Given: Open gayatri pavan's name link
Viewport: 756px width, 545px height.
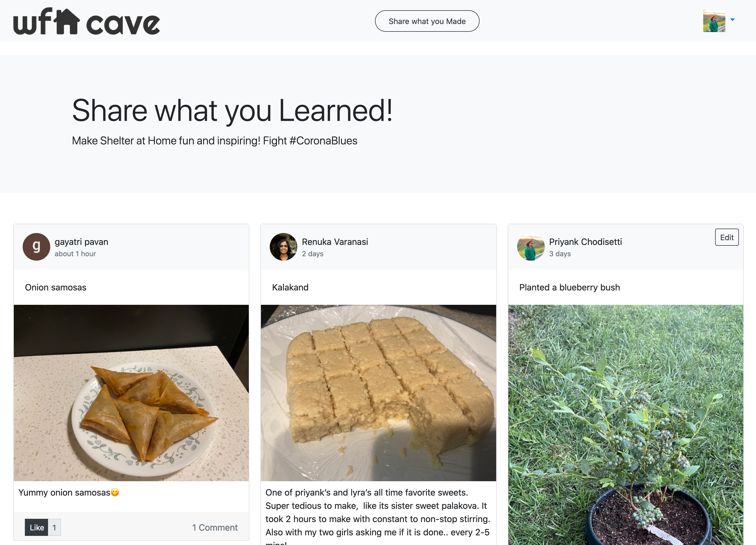Looking at the screenshot, I should click(x=81, y=242).
